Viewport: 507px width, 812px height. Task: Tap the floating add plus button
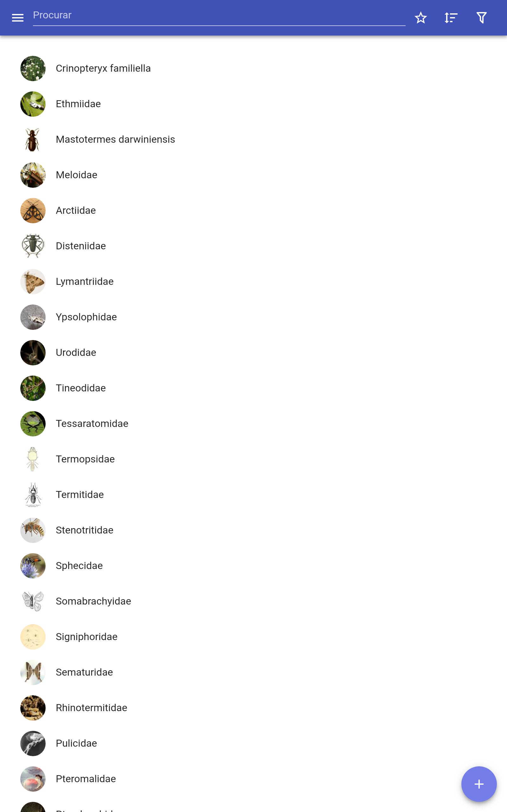pyautogui.click(x=479, y=784)
